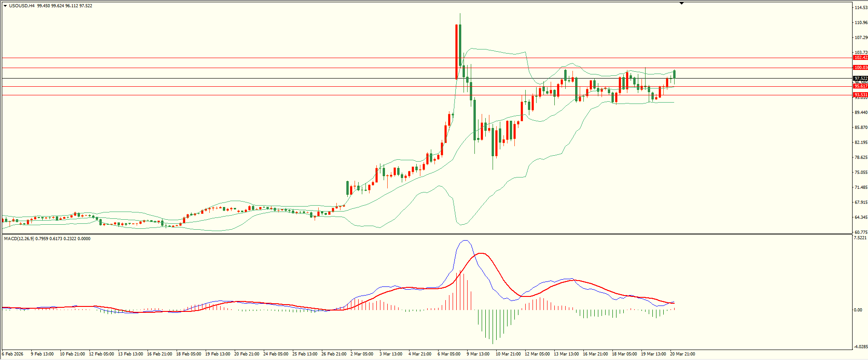The image size is (868, 360).
Task: Click the 78.625 price scale label
Action: point(861,158)
